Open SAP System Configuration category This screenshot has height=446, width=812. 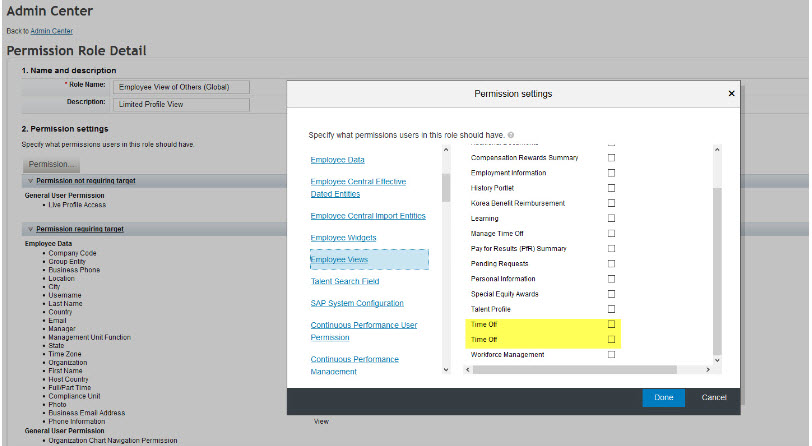point(357,303)
